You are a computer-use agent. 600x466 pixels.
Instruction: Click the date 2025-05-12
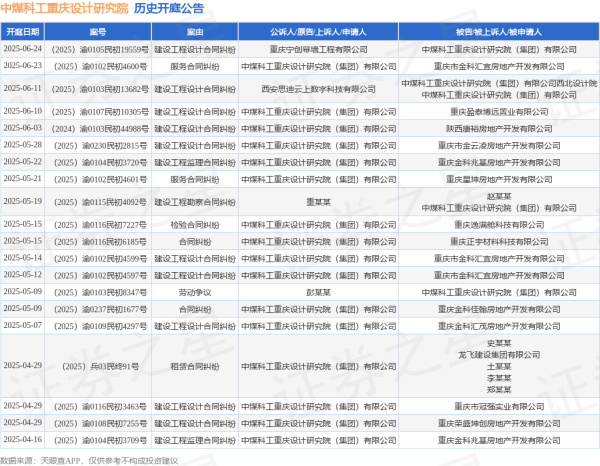[23, 275]
